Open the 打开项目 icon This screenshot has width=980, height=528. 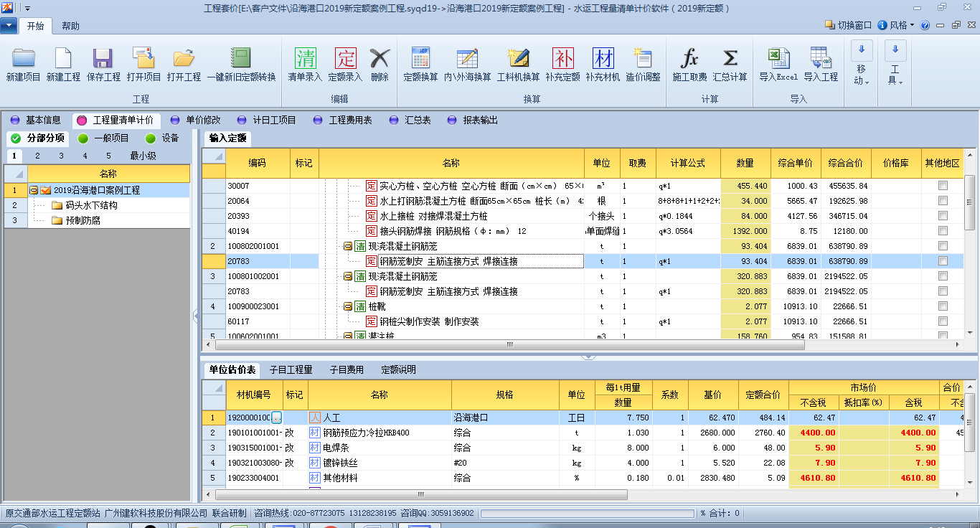coord(143,58)
